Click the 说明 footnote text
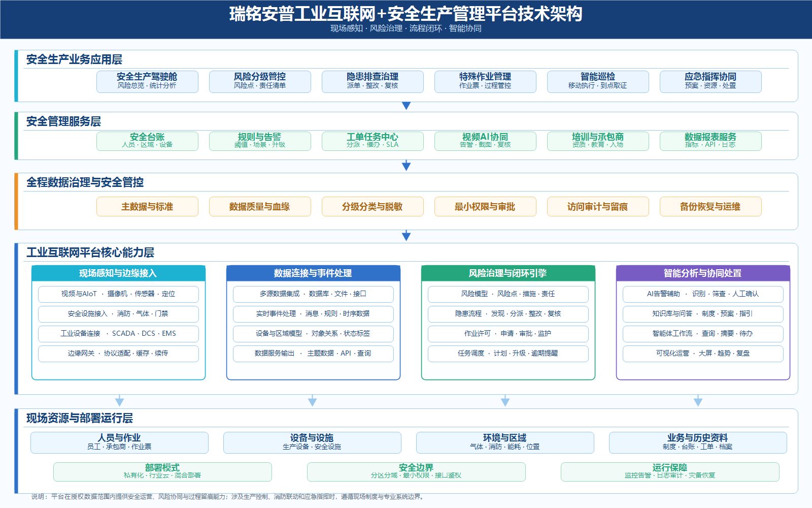Screen dimensions: 812x508 (x=227, y=496)
